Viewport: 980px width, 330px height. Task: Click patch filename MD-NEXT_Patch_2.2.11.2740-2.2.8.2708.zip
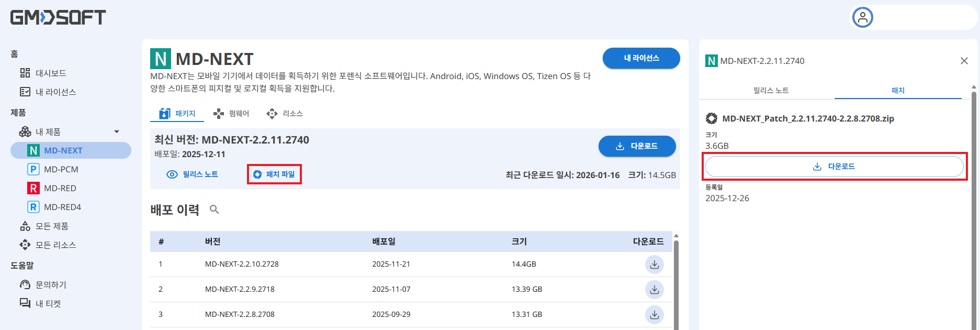(808, 118)
